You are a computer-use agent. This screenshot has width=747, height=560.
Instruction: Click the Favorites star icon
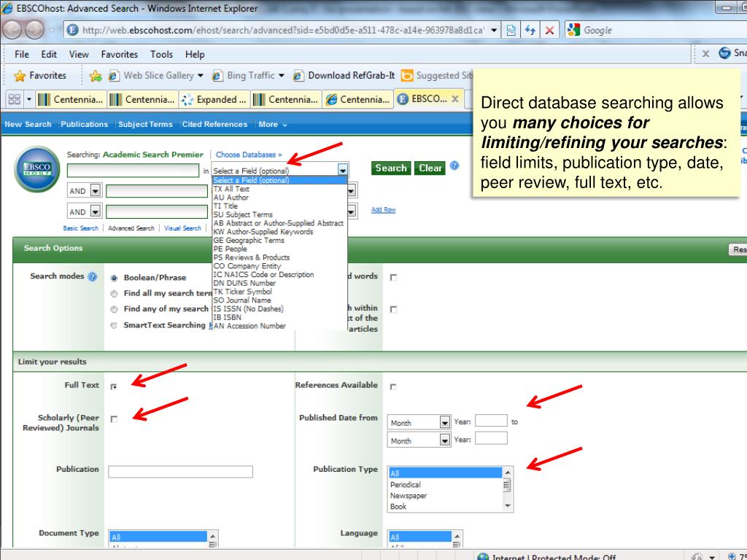coord(20,76)
